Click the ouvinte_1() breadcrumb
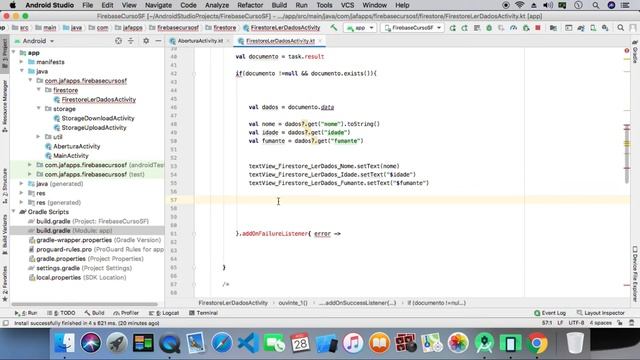This screenshot has width=640, height=360. tap(293, 303)
